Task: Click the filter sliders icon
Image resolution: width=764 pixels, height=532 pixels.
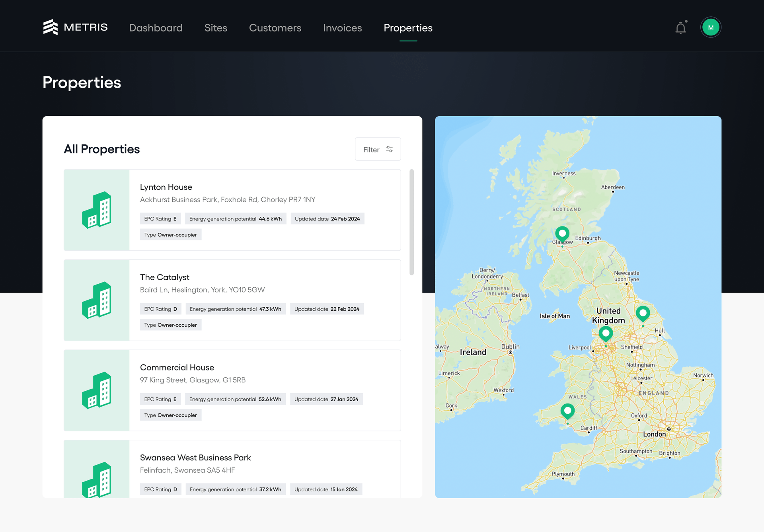Action: [390, 149]
